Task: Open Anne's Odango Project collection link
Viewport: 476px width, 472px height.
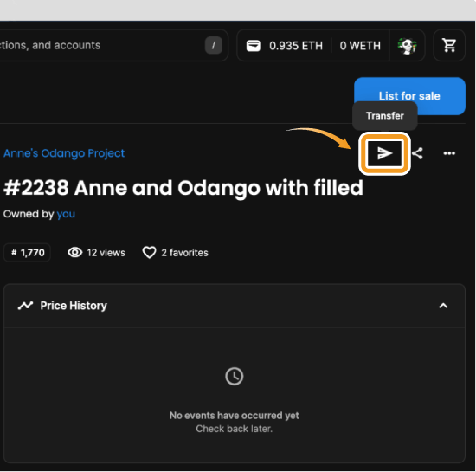Action: [64, 153]
